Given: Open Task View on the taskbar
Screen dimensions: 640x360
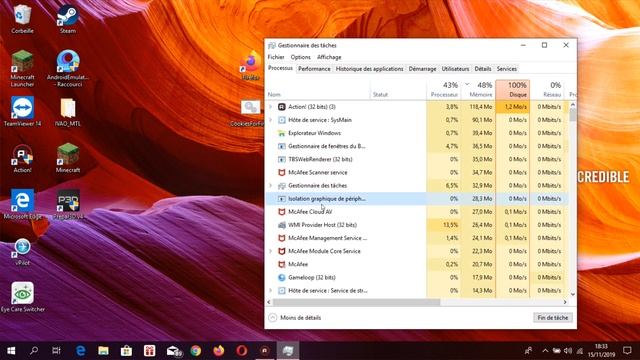Looking at the screenshot, I should click(x=56, y=351).
